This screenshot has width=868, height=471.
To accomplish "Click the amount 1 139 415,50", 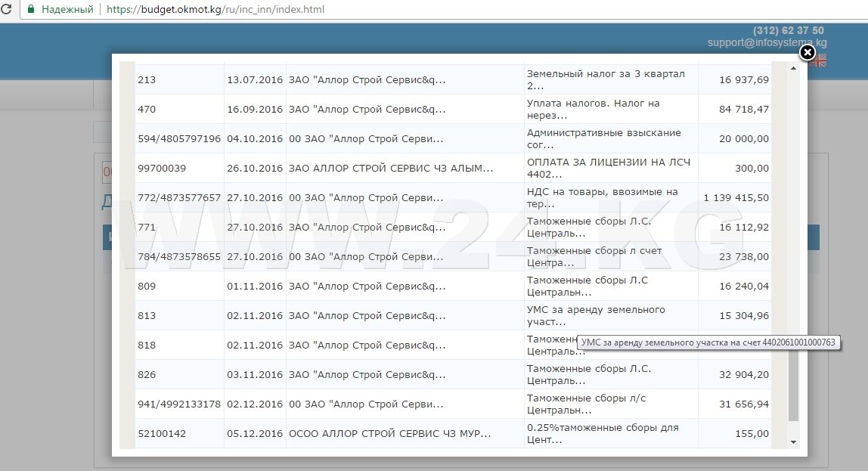I will [735, 197].
